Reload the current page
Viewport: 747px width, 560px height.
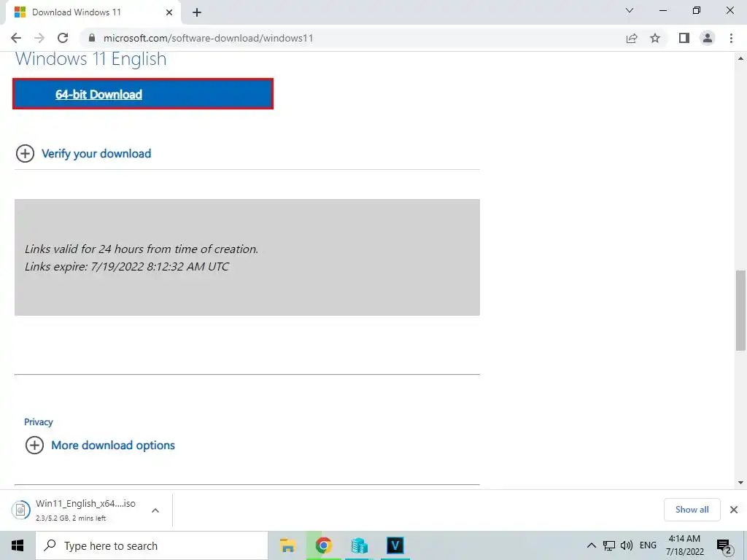point(63,38)
